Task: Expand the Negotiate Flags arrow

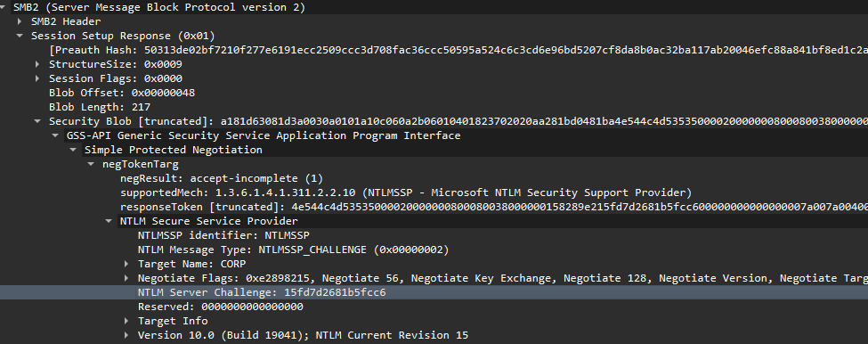Action: pyautogui.click(x=126, y=278)
